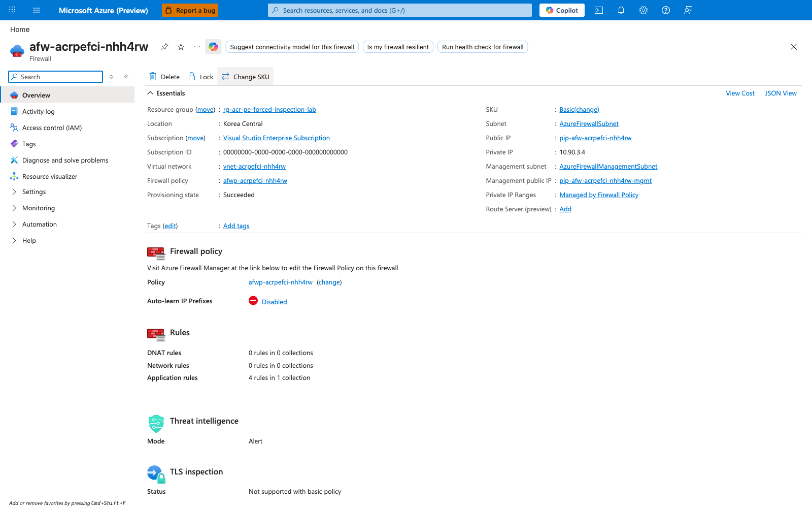Open the feedback icon

(688, 10)
